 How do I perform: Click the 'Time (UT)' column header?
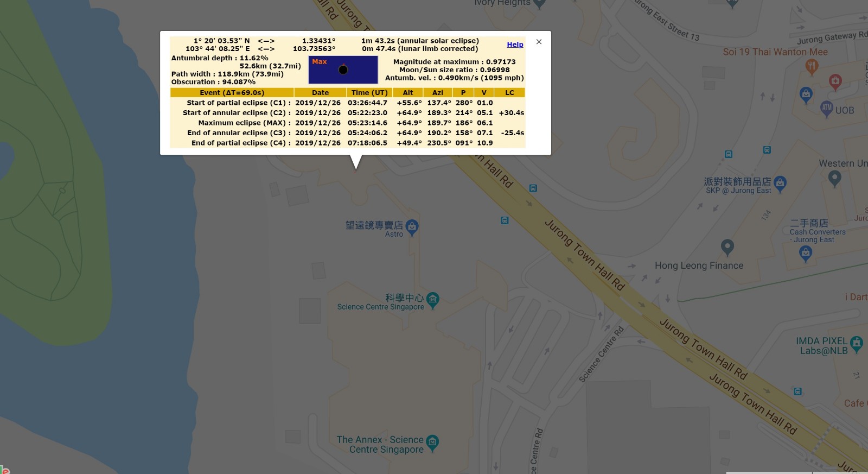tap(369, 93)
